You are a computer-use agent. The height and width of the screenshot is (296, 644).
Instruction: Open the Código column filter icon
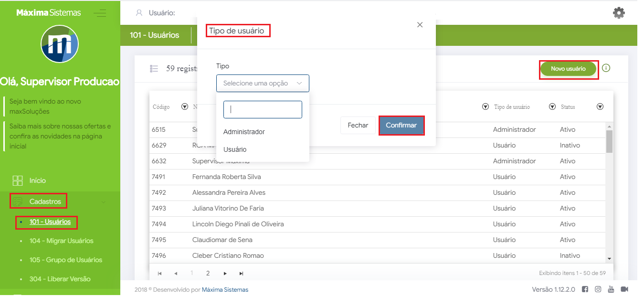click(184, 107)
